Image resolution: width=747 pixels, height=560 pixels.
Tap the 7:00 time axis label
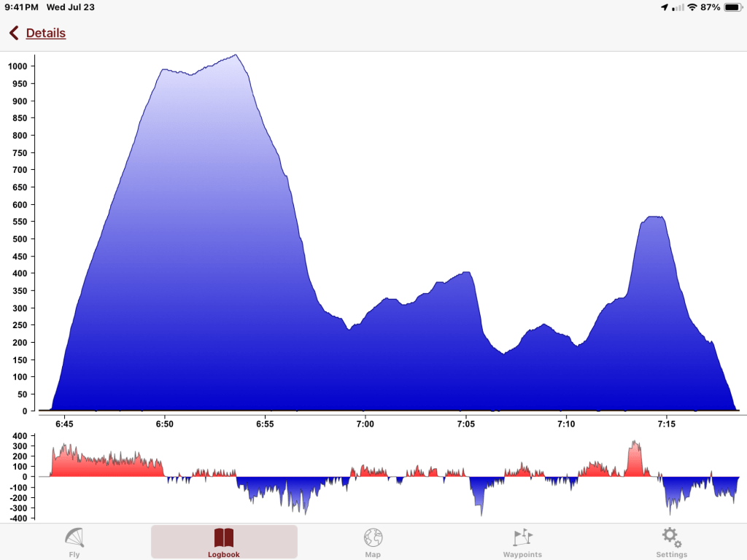point(365,424)
